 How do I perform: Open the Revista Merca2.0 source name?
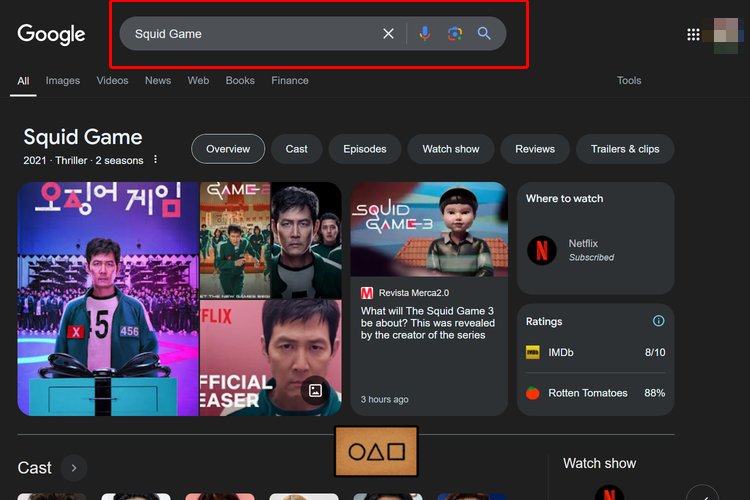tap(414, 293)
